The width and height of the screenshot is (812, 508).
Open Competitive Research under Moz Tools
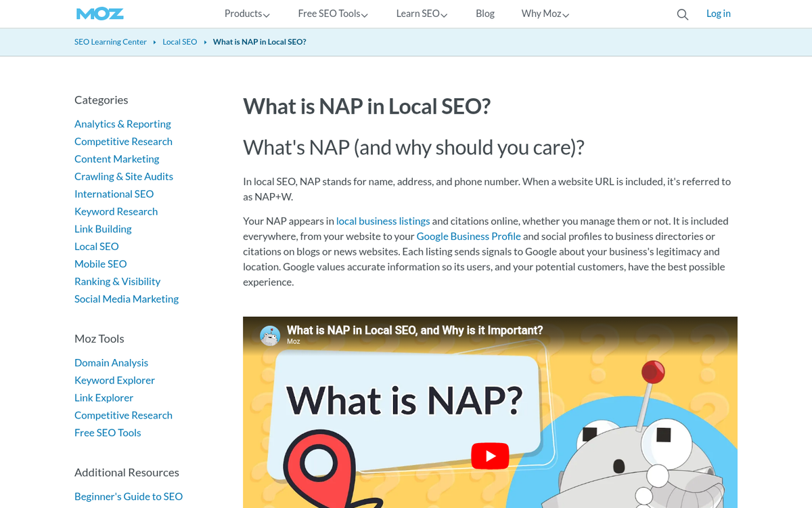click(123, 416)
